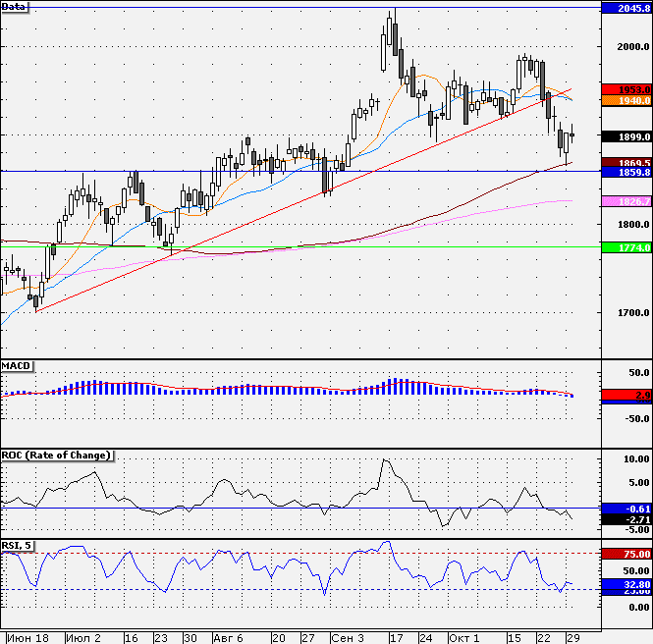Select the 1826.7 pink average label

point(626,201)
